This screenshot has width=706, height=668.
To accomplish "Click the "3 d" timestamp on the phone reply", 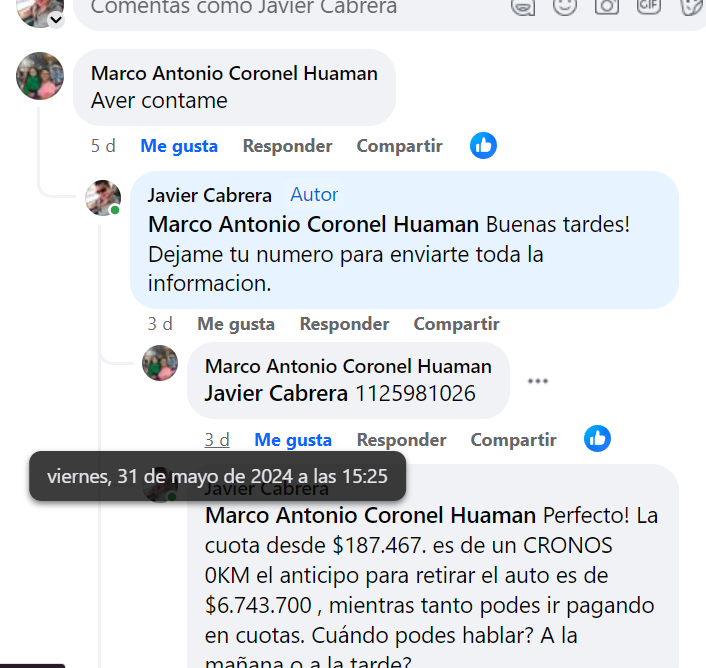I will 217,440.
